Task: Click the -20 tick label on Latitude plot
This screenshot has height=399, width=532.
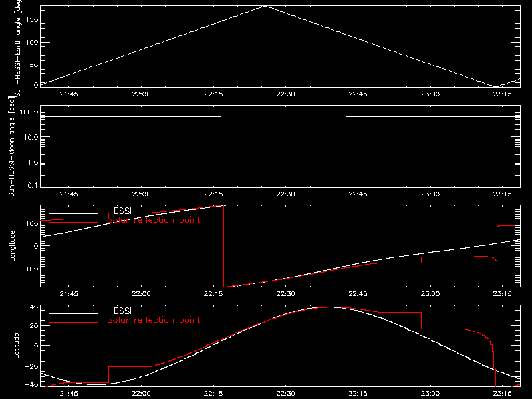Action: [x=31, y=366]
